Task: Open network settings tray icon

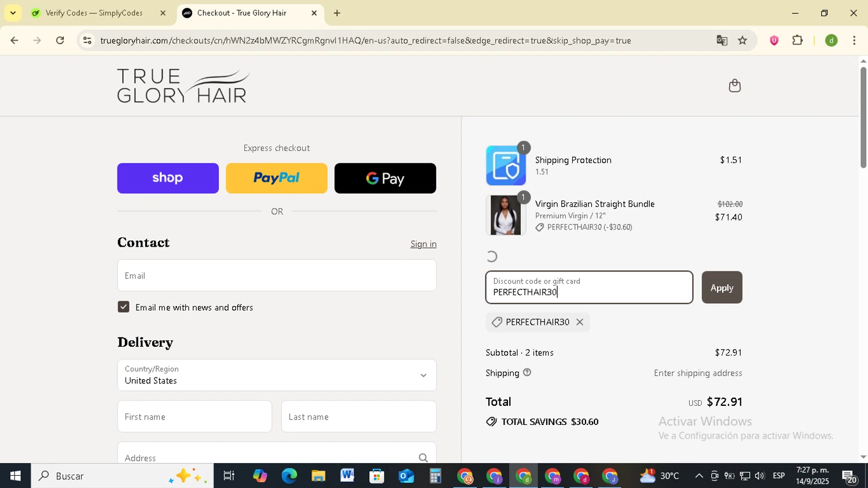Action: (745, 476)
